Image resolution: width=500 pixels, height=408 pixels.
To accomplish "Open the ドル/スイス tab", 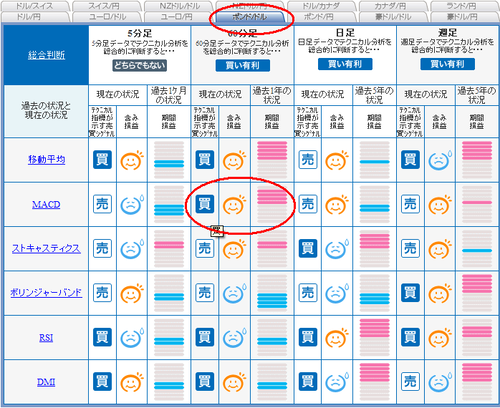I will click(35, 6).
